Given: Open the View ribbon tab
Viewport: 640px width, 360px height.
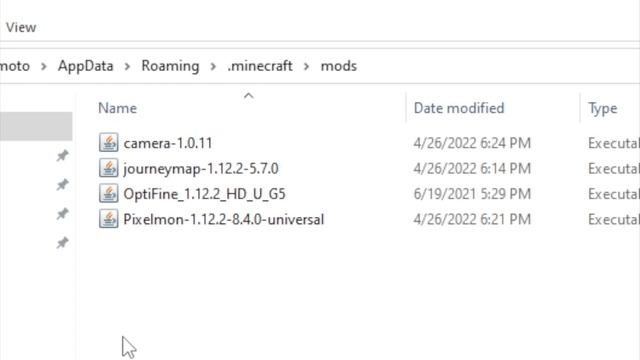Looking at the screenshot, I should pyautogui.click(x=21, y=27).
